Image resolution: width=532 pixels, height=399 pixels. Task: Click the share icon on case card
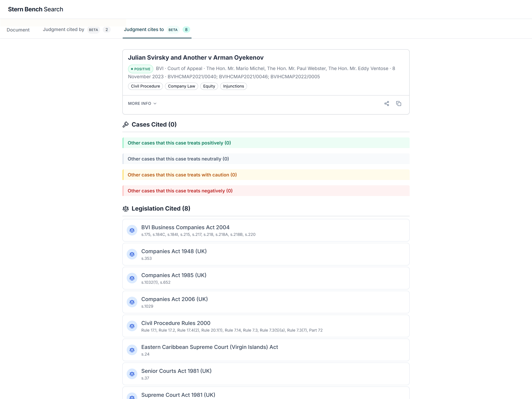[x=387, y=104]
